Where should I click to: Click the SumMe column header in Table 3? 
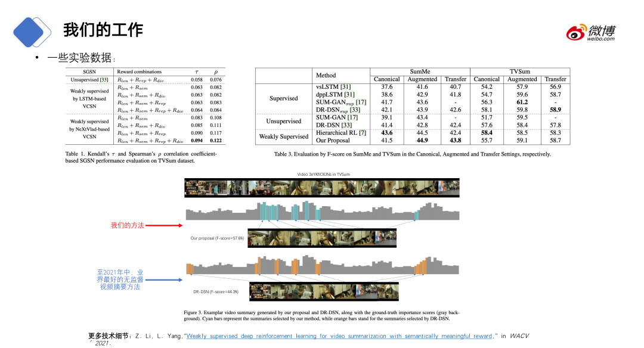click(420, 72)
